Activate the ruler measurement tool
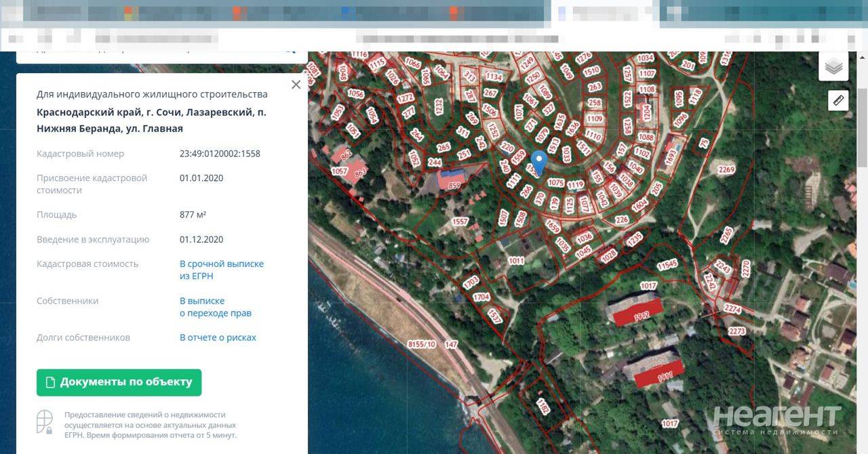This screenshot has width=868, height=454. (838, 100)
